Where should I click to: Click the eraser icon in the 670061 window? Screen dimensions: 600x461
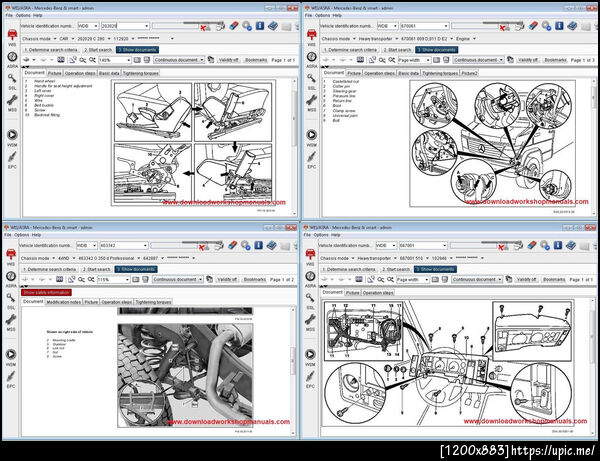coord(533,26)
